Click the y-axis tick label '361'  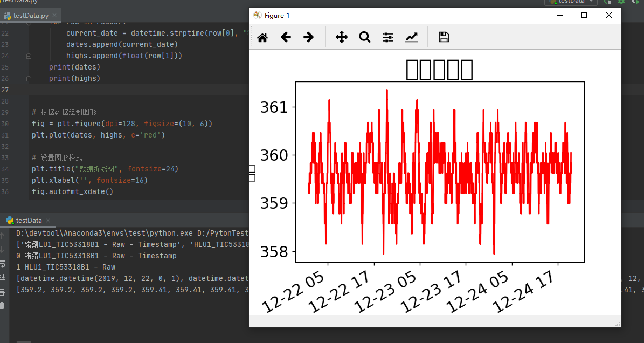point(274,107)
